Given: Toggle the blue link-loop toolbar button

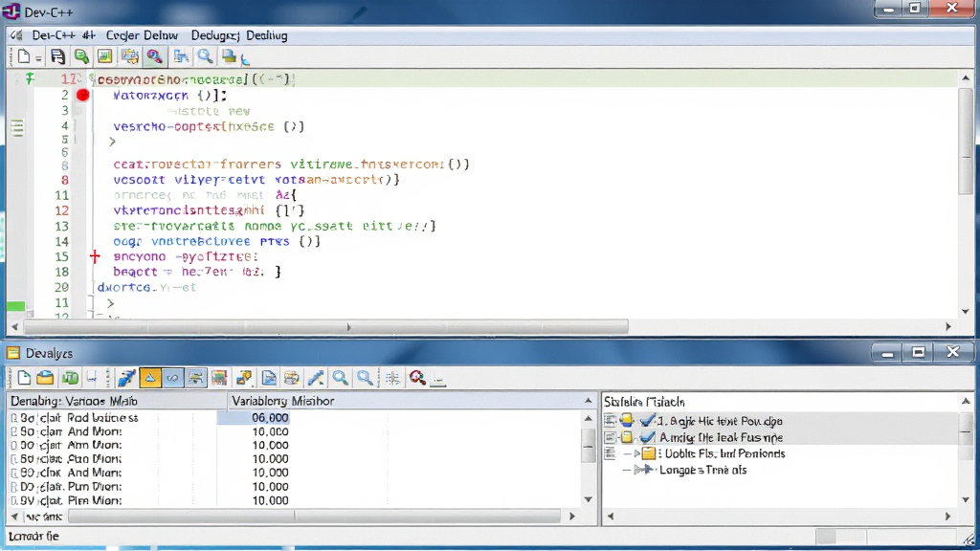Looking at the screenshot, I should coord(172,377).
